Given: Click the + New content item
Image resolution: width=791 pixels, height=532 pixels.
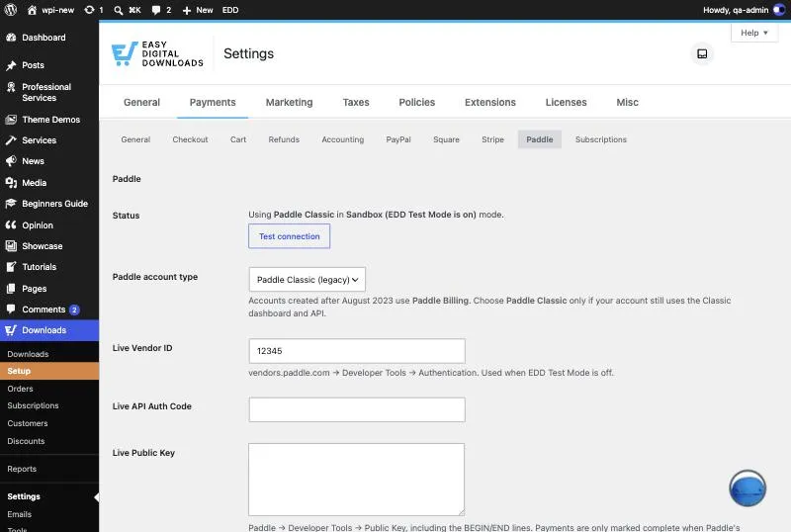Looking at the screenshot, I should (198, 10).
